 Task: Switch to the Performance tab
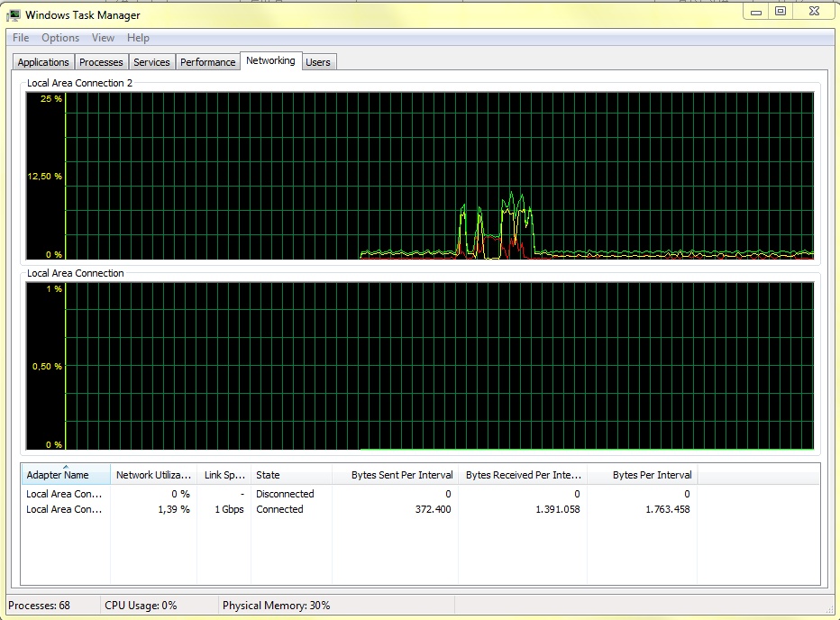(208, 62)
